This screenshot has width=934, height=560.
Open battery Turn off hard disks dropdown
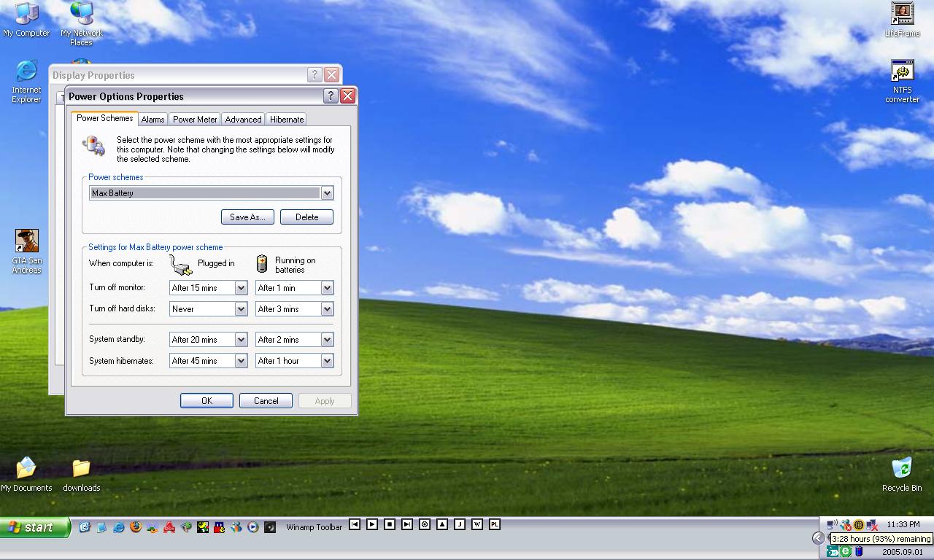click(327, 309)
